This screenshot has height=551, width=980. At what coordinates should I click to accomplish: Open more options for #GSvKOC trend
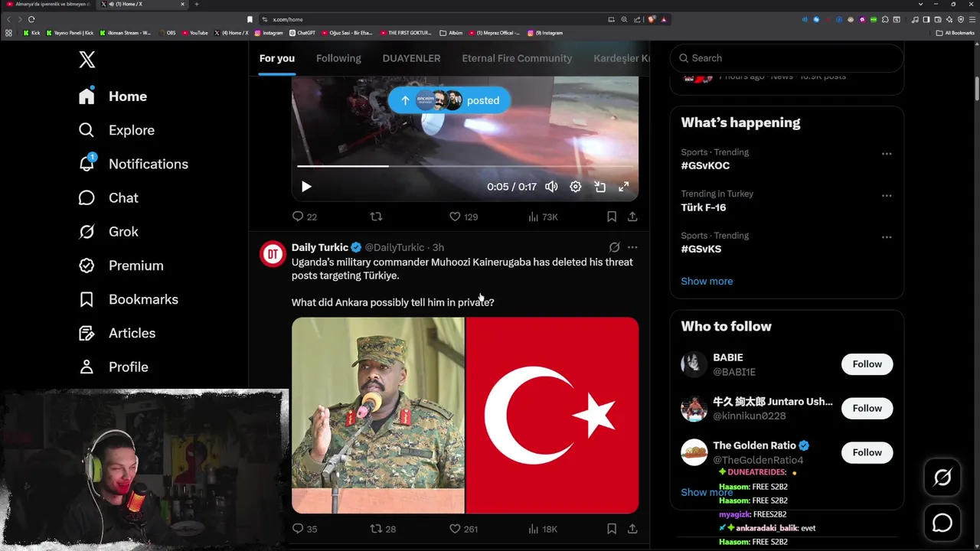(887, 154)
